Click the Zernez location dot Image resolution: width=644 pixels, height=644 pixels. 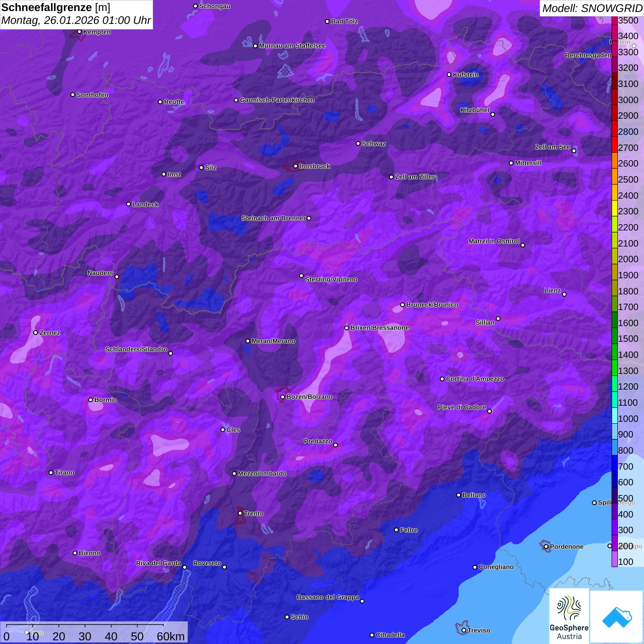[x=35, y=333]
